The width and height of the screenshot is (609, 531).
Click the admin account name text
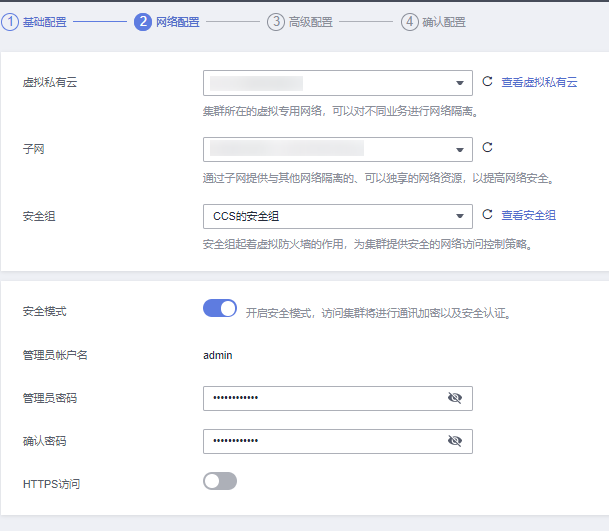tap(218, 355)
